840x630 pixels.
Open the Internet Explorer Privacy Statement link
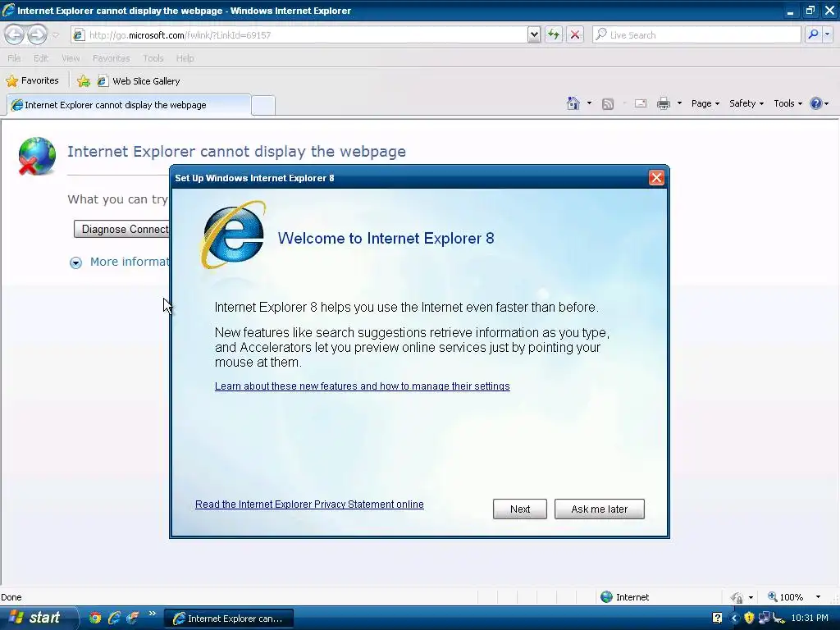point(309,504)
